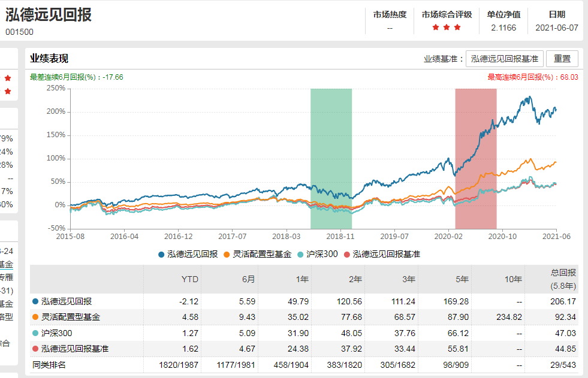The image size is (588, 378).
Task: Click the lower red star in left sidebar
Action: (8, 92)
